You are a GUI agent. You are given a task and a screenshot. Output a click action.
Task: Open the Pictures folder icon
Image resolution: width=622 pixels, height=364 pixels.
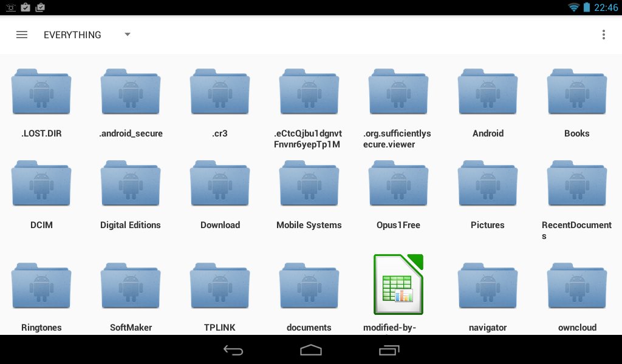[x=488, y=183]
